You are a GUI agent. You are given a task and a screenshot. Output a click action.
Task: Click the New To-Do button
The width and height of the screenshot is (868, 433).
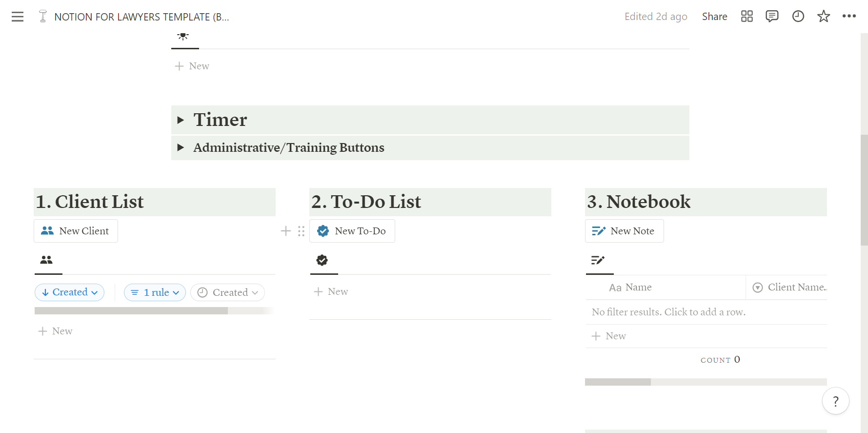click(352, 231)
